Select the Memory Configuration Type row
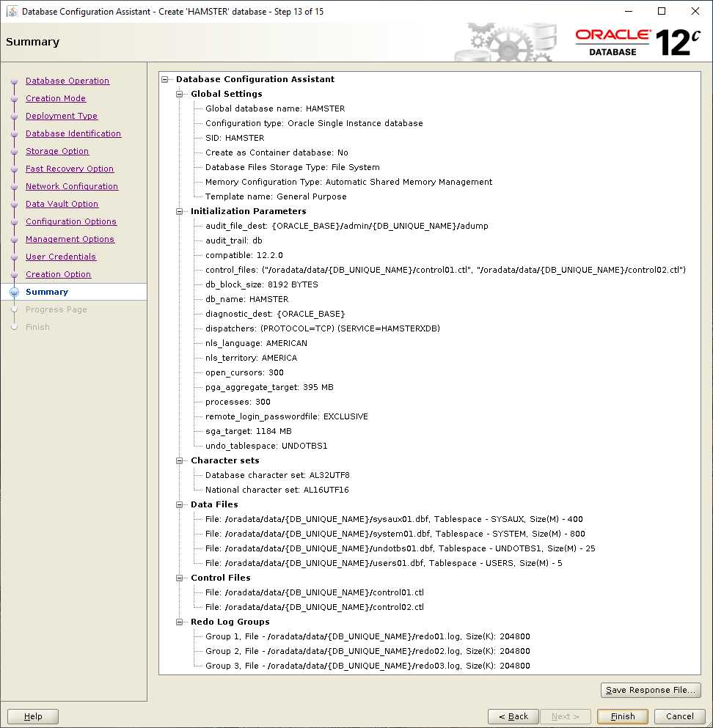Viewport: 713px width, 728px height. (349, 182)
